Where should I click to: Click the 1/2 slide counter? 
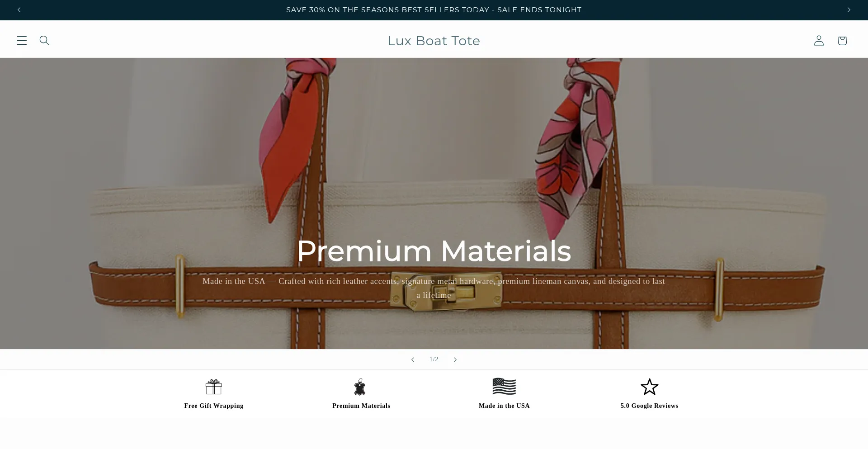click(434, 359)
